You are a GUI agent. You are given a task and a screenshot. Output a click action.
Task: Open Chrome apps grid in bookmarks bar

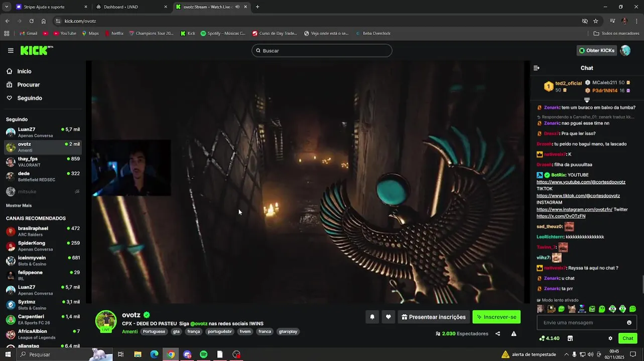click(7, 33)
